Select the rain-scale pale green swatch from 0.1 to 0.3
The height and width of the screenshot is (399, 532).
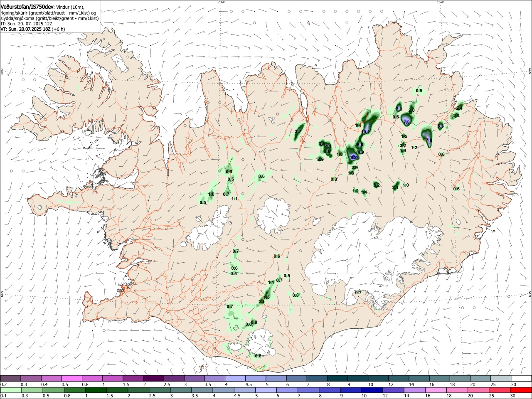click(x=10, y=390)
